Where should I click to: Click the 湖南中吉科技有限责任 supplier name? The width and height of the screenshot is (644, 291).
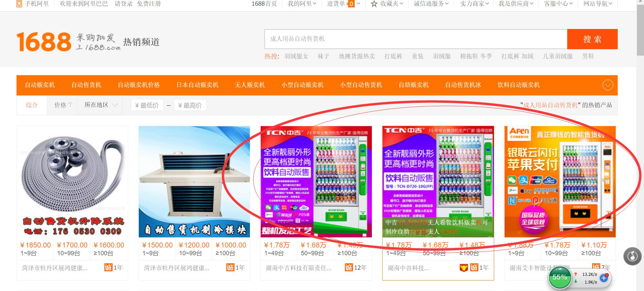[x=299, y=268]
